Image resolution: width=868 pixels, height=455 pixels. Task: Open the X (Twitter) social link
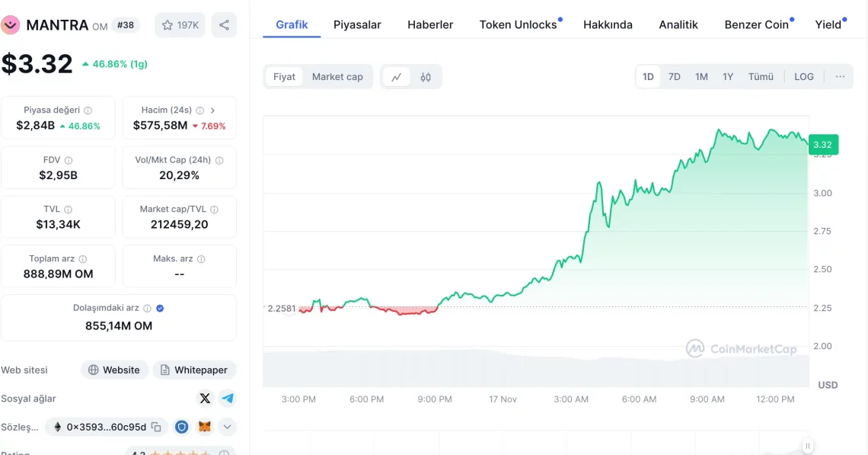[205, 399]
